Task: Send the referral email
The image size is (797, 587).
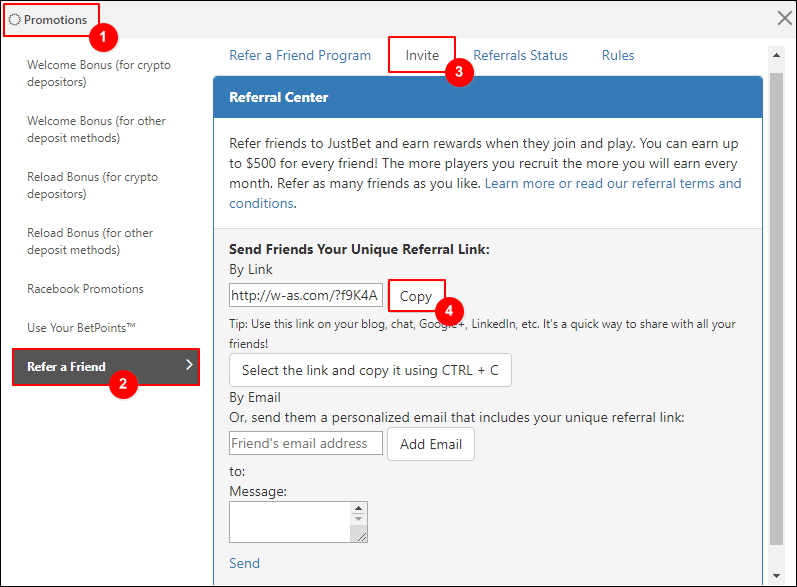Action: click(x=244, y=563)
